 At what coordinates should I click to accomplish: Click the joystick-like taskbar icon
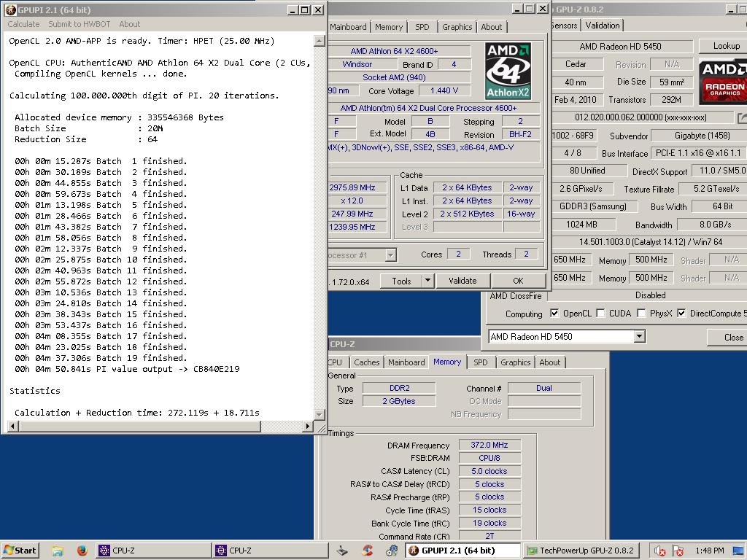[342, 551]
